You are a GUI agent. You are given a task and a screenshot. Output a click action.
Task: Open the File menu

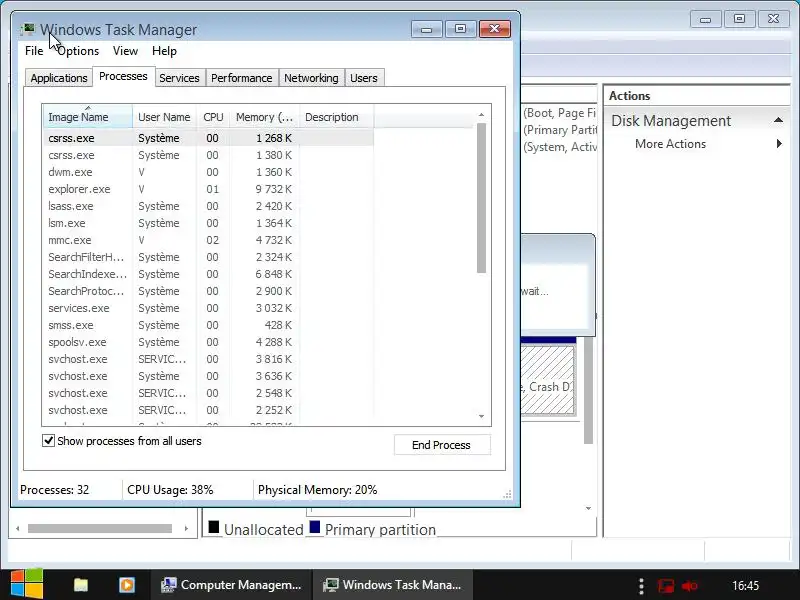point(34,51)
